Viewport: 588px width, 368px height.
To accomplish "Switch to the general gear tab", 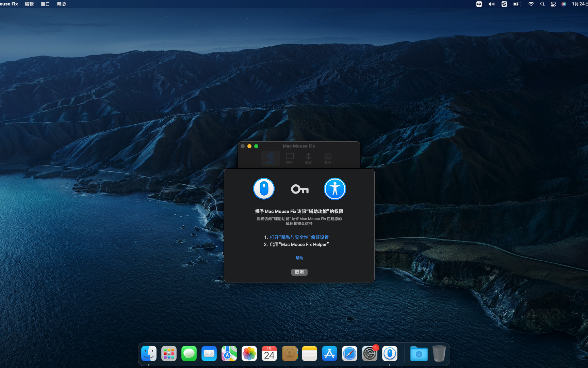I will point(271,158).
